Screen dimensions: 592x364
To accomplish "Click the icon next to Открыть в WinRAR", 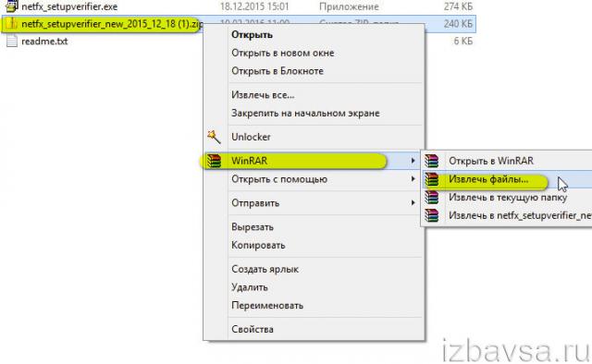I will 432,161.
